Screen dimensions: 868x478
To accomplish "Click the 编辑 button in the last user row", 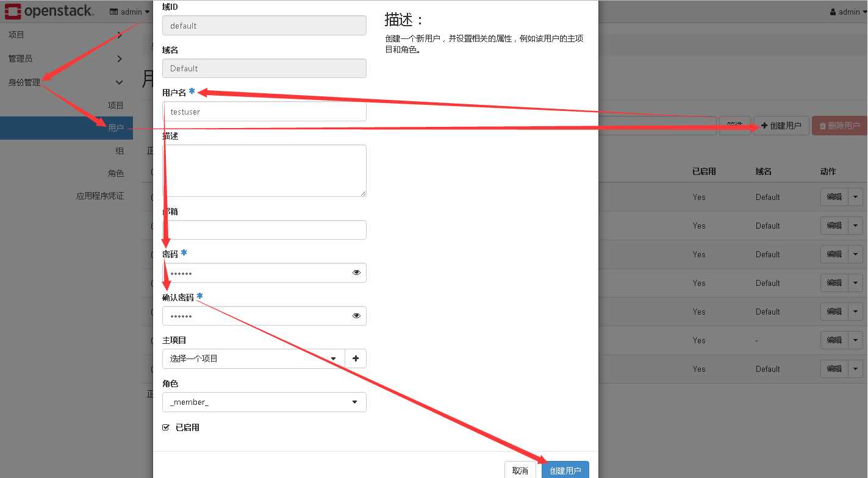I will tap(834, 369).
